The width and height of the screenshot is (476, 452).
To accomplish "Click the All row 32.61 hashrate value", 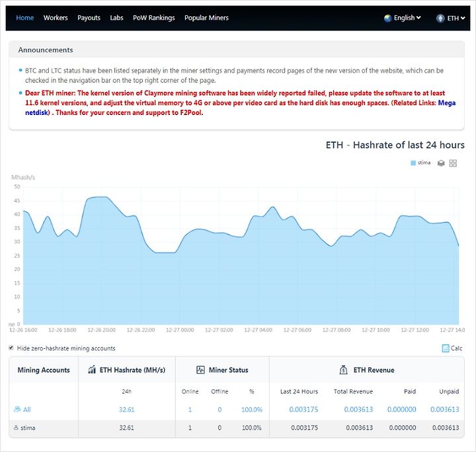I will pos(126,410).
